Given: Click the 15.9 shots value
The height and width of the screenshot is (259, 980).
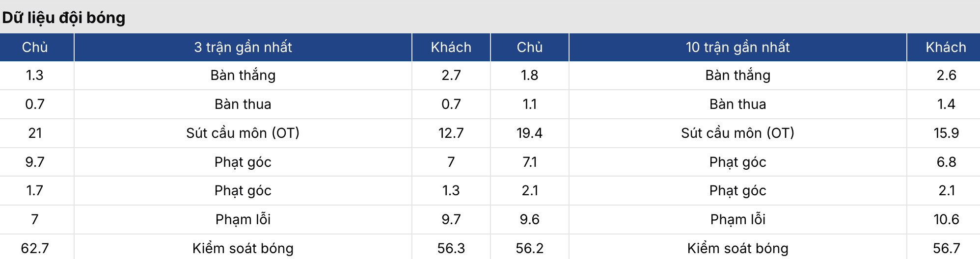Looking at the screenshot, I should [946, 133].
